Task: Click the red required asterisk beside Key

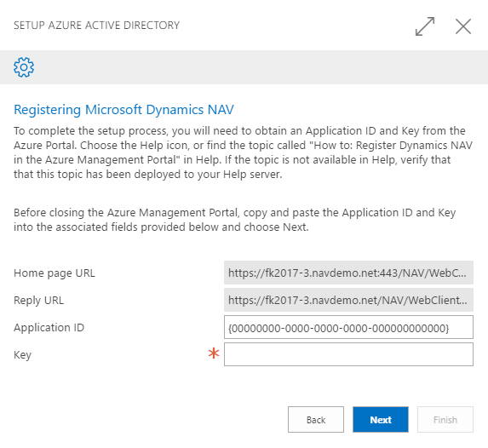Action: (x=214, y=353)
